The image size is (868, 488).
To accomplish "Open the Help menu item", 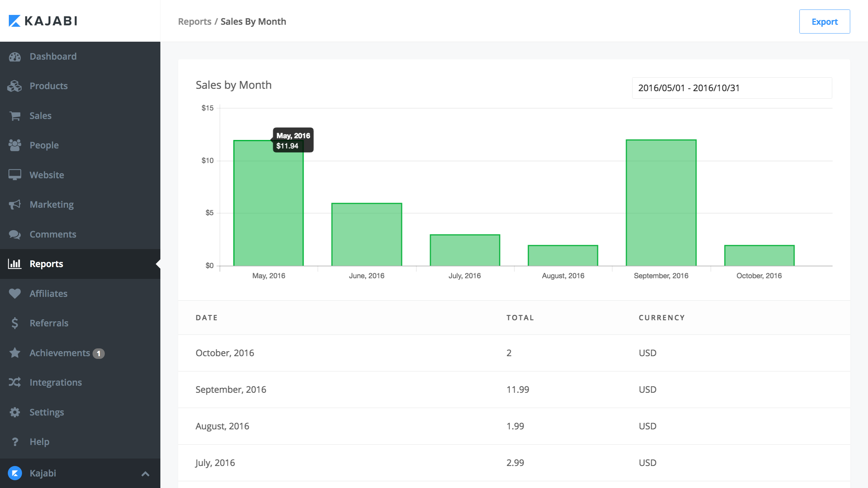I will (39, 442).
